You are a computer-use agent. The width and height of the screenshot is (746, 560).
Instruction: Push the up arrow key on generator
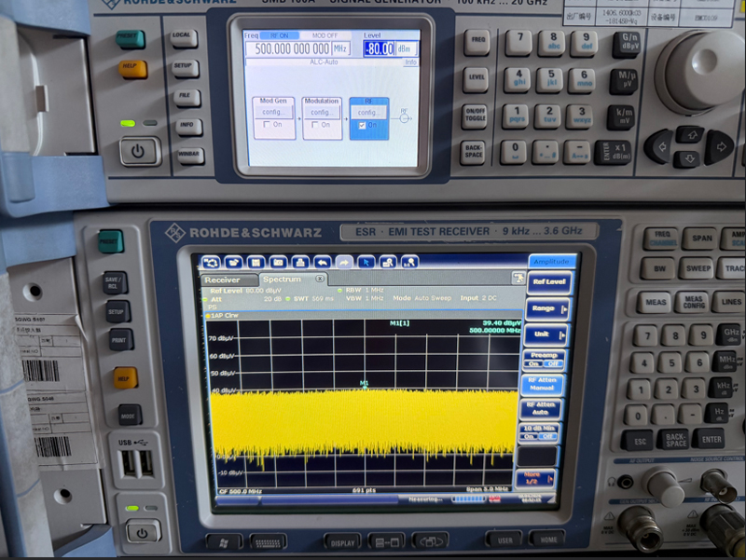(x=690, y=135)
